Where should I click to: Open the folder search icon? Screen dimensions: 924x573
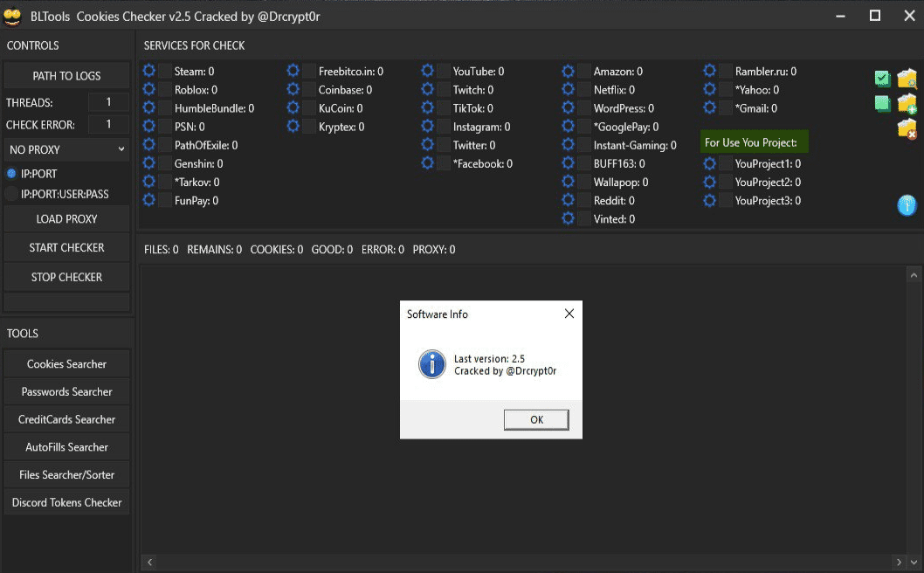coord(907,79)
